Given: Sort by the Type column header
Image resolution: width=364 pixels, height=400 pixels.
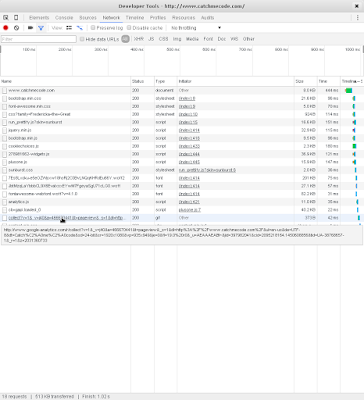Looking at the screenshot, I should pos(166,81).
